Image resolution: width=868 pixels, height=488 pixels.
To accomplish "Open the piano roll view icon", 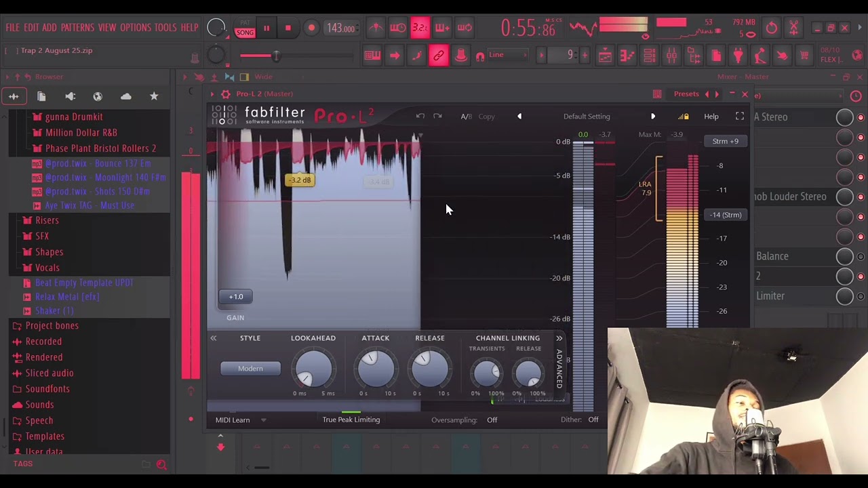I will click(627, 56).
